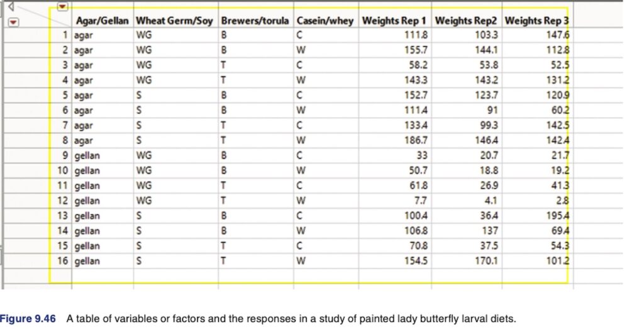The image size is (644, 329).
Task: Select the Weights Rep 1 column
Action: (x=396, y=21)
